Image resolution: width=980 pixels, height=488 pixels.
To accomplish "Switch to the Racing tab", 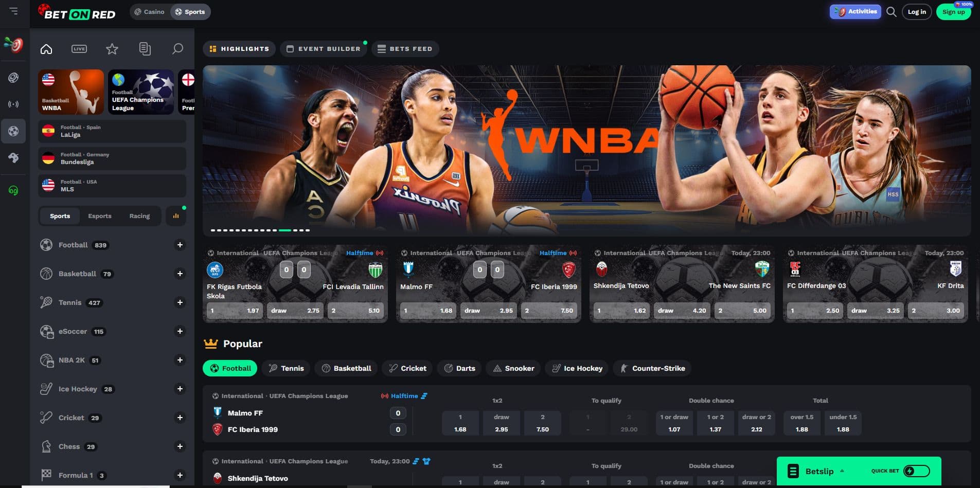I will pos(139,216).
